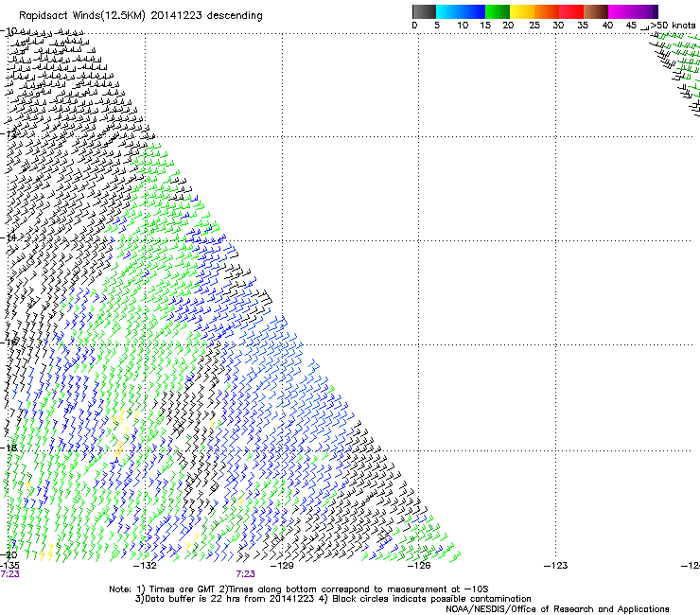700x615 pixels.
Task: Click the legend scale number '10'
Action: [463, 26]
